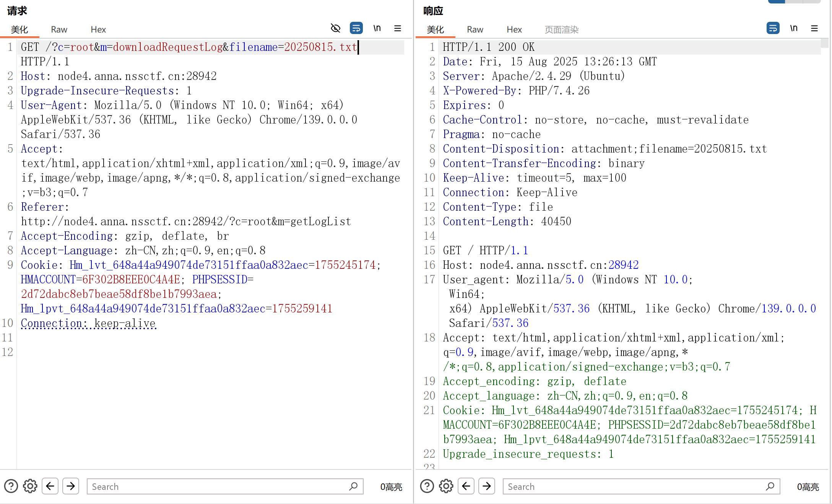Open help icon under request panel

coord(11,486)
